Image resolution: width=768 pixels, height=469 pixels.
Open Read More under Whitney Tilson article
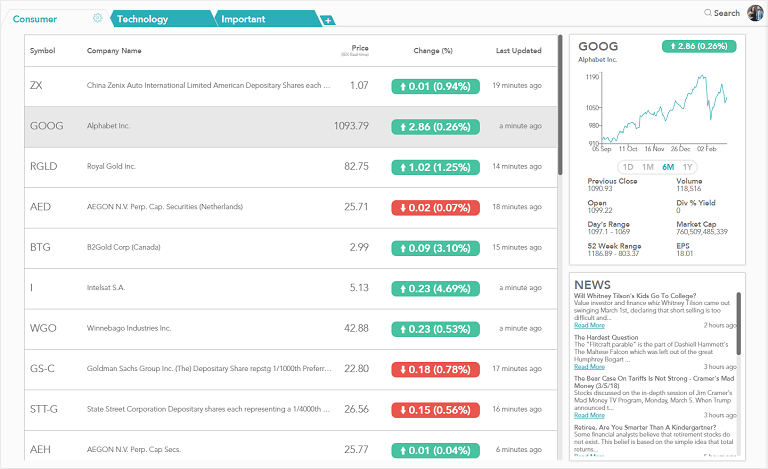click(589, 325)
